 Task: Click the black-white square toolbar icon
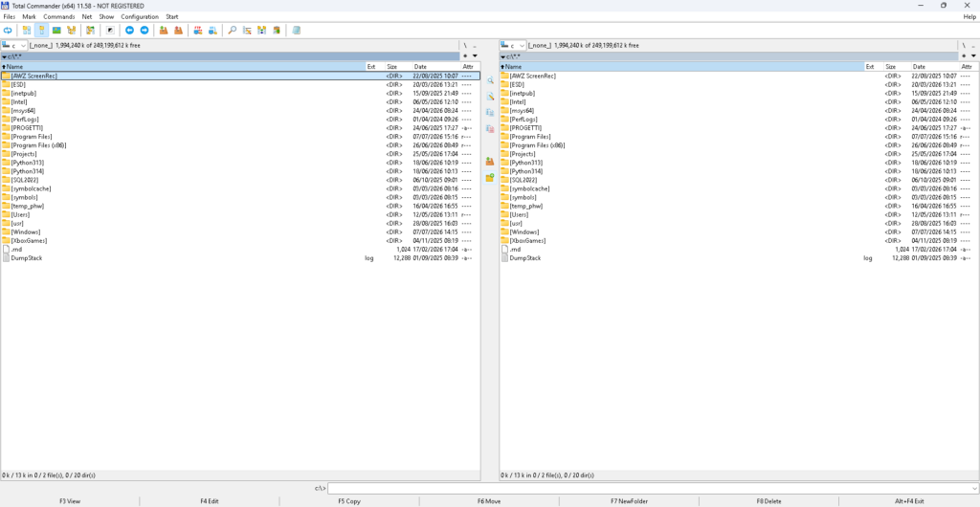(110, 30)
